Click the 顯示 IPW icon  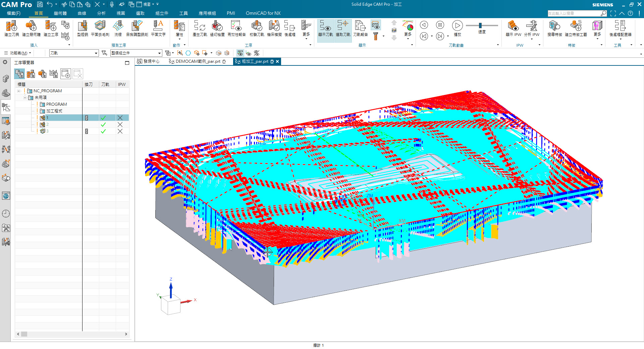click(x=514, y=28)
